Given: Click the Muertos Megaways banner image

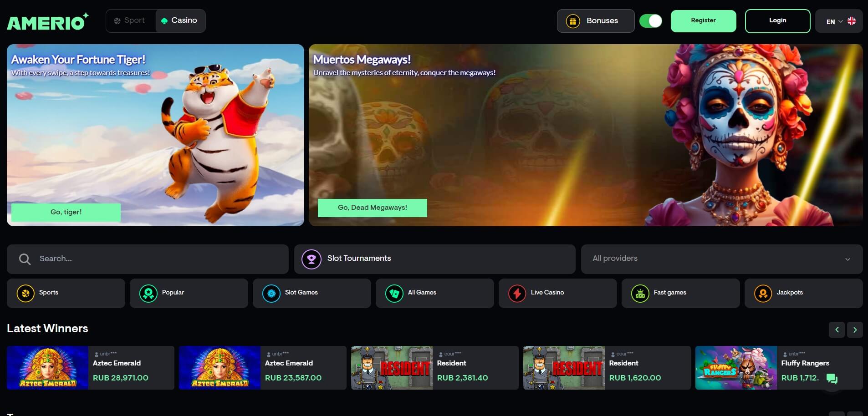Looking at the screenshot, I should click(x=586, y=135).
